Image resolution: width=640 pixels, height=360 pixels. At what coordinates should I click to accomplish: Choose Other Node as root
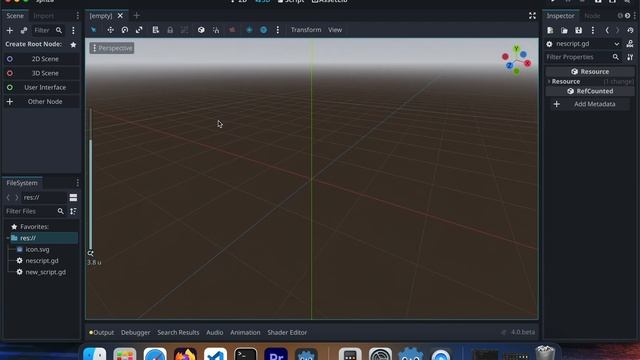point(41,102)
